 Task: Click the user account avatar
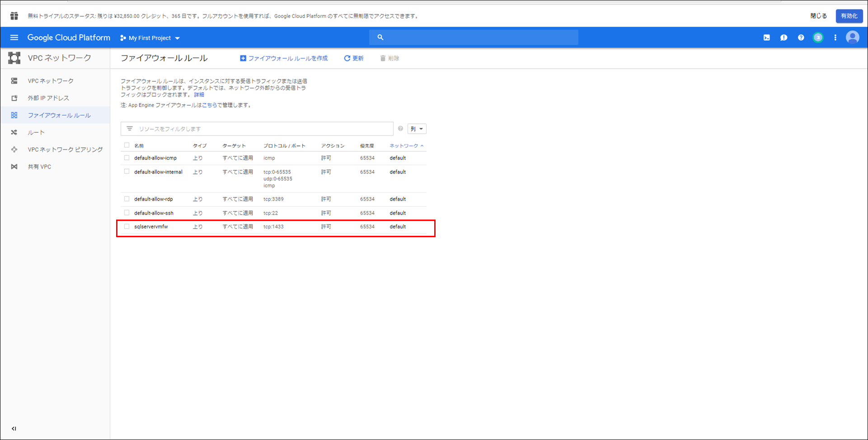point(852,37)
